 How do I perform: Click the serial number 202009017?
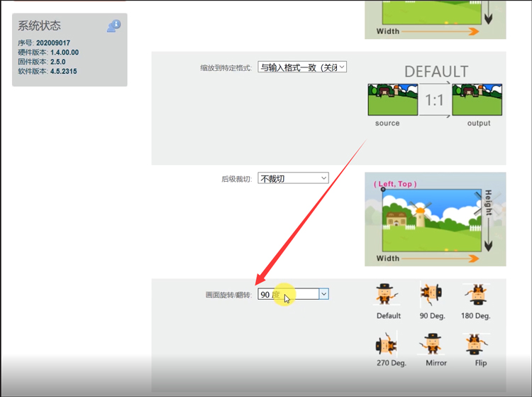click(53, 43)
